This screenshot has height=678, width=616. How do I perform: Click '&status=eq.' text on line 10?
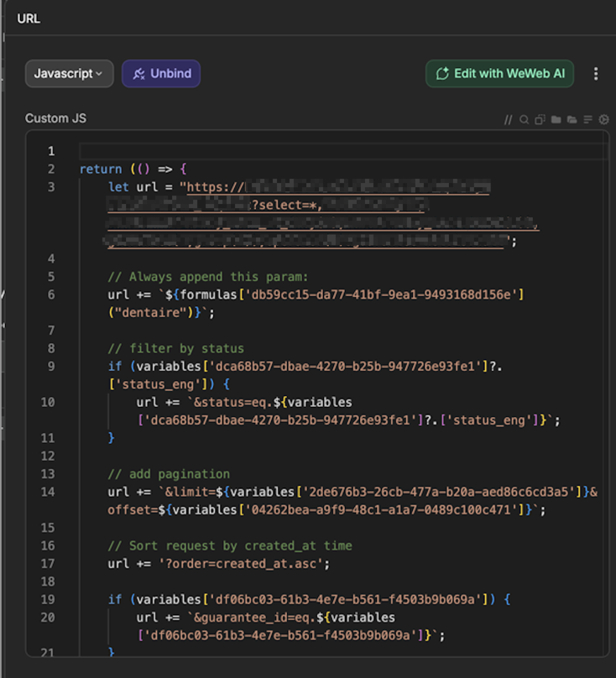pyautogui.click(x=233, y=403)
